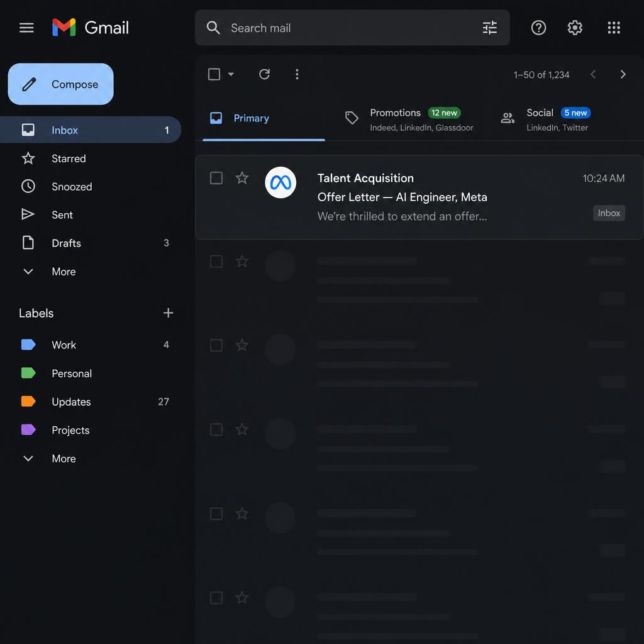Open the Work label
Viewport: 644px width, 644px height.
[91, 345]
